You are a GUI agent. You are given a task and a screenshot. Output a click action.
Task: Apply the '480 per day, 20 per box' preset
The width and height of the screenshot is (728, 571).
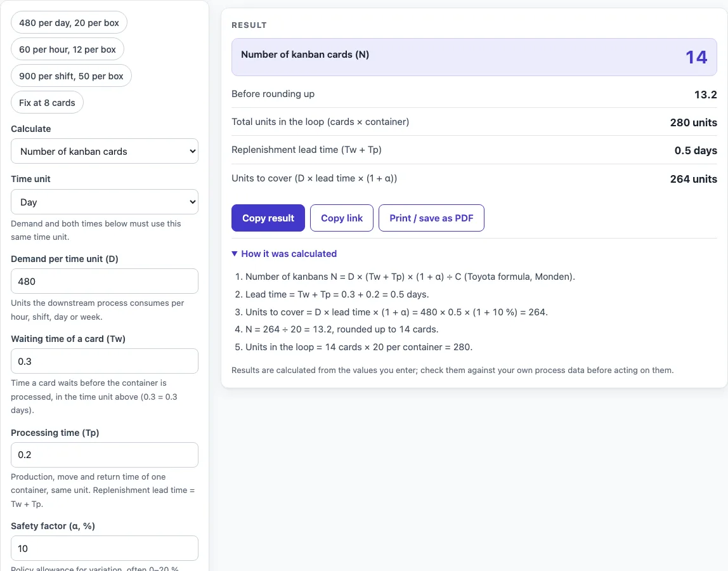68,22
